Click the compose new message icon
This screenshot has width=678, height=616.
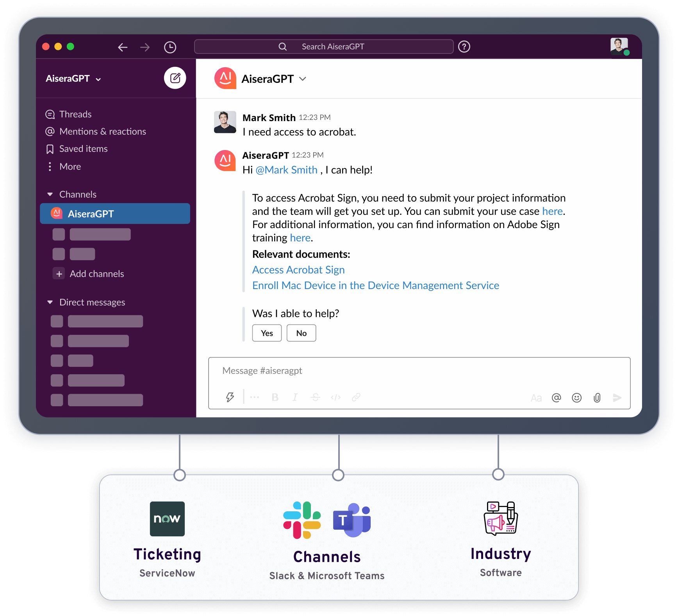(x=175, y=78)
